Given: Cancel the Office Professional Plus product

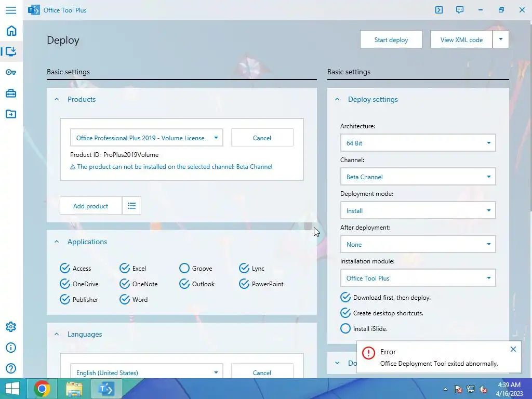Looking at the screenshot, I should point(262,138).
